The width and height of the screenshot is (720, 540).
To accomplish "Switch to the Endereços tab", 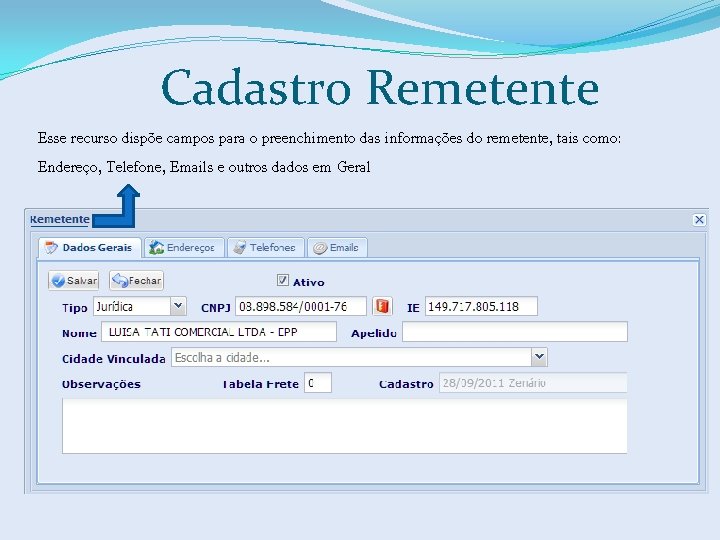I will tap(184, 248).
